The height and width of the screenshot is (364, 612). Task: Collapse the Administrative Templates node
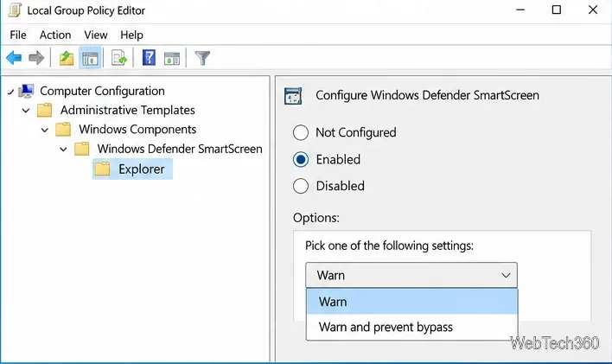tap(26, 111)
